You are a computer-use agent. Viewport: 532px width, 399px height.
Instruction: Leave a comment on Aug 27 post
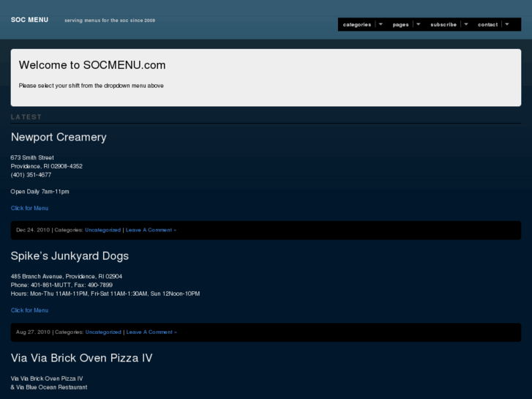coord(151,332)
